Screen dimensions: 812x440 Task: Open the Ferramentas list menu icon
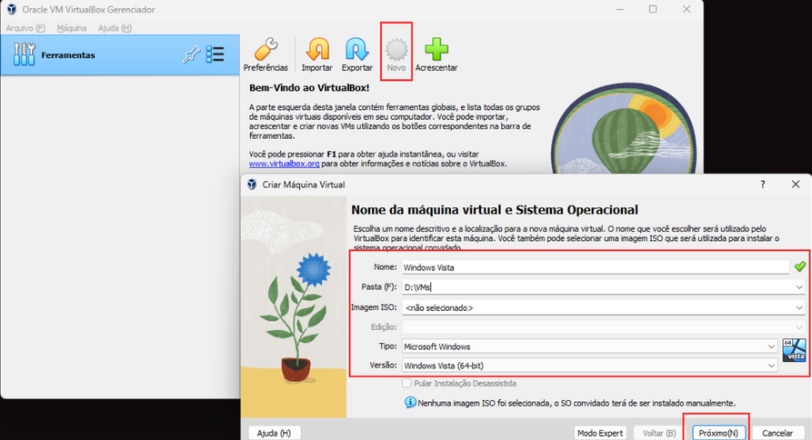point(215,54)
